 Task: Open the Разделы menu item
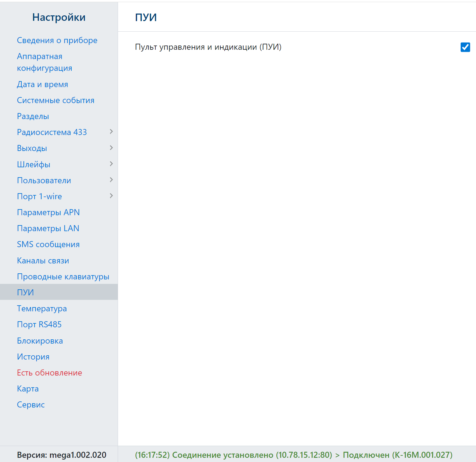(33, 116)
